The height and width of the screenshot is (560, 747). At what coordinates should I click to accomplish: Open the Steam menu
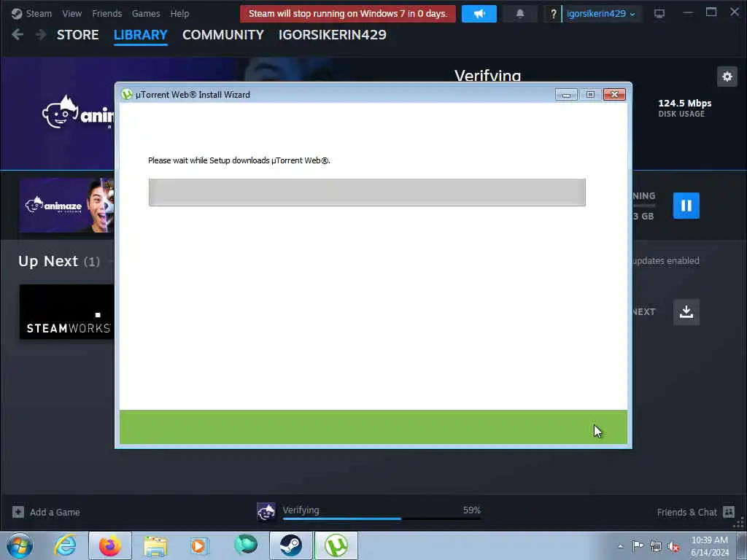point(38,13)
